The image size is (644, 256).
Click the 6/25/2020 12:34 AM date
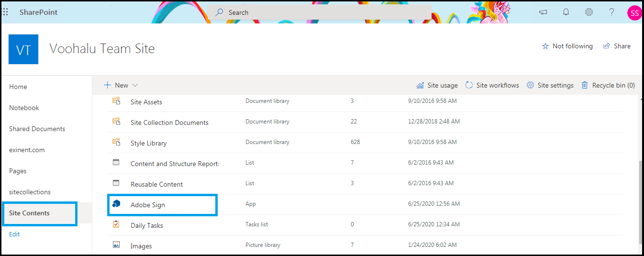[x=434, y=224]
